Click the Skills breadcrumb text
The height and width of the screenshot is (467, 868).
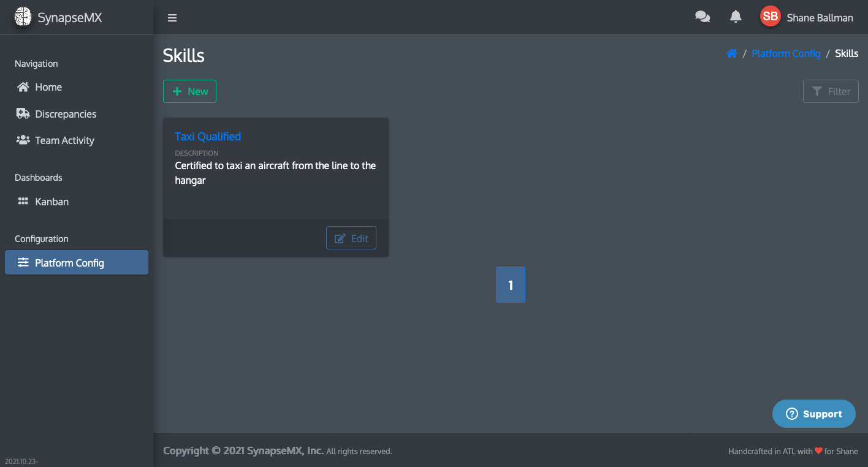click(847, 53)
